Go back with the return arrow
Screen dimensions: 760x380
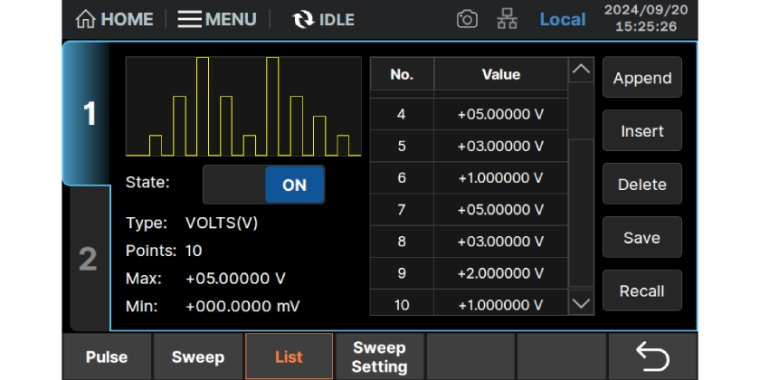652,357
